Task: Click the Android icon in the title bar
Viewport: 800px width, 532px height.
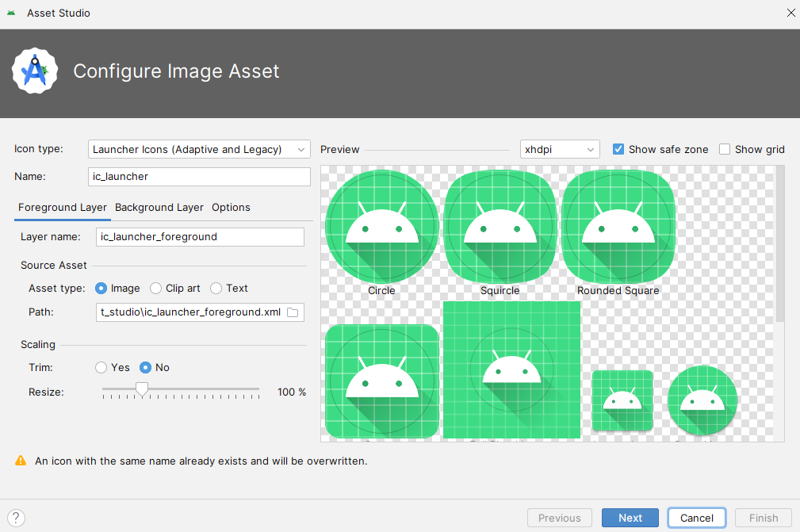Action: [11, 13]
